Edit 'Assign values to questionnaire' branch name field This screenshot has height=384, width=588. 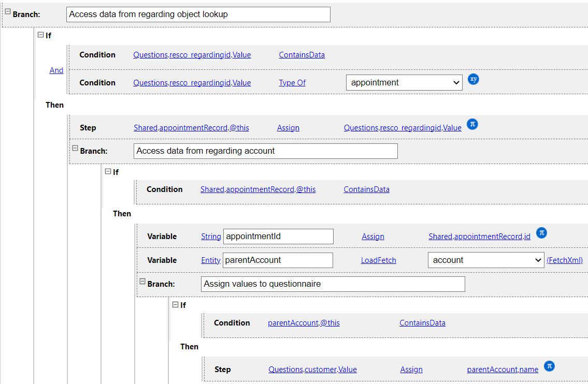(x=333, y=284)
